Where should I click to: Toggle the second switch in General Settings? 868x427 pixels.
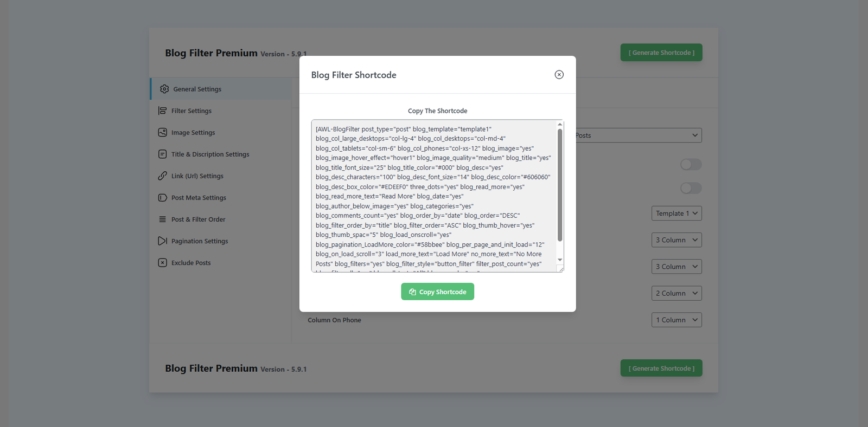click(x=691, y=188)
